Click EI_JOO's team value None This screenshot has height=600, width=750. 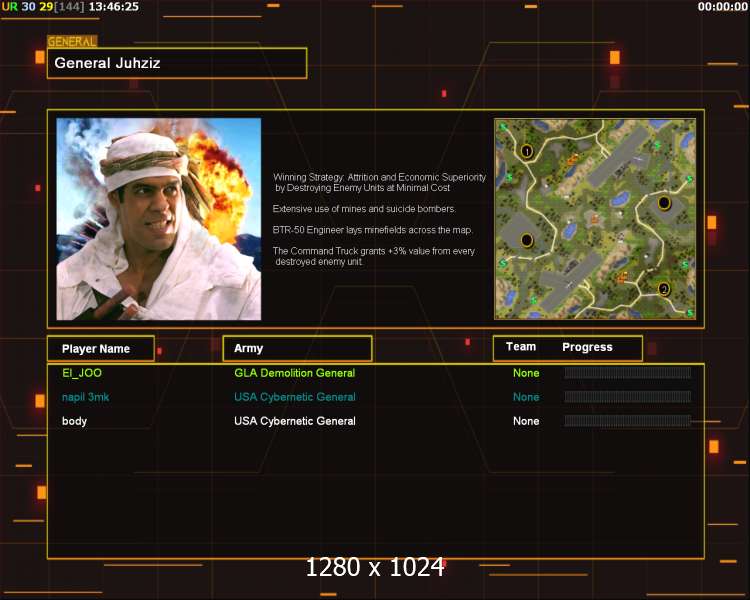point(526,373)
